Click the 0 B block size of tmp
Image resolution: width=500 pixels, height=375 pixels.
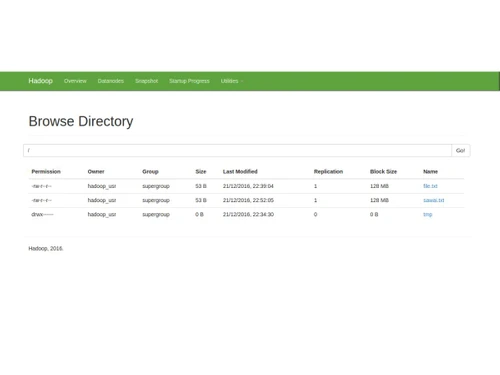[x=374, y=214]
